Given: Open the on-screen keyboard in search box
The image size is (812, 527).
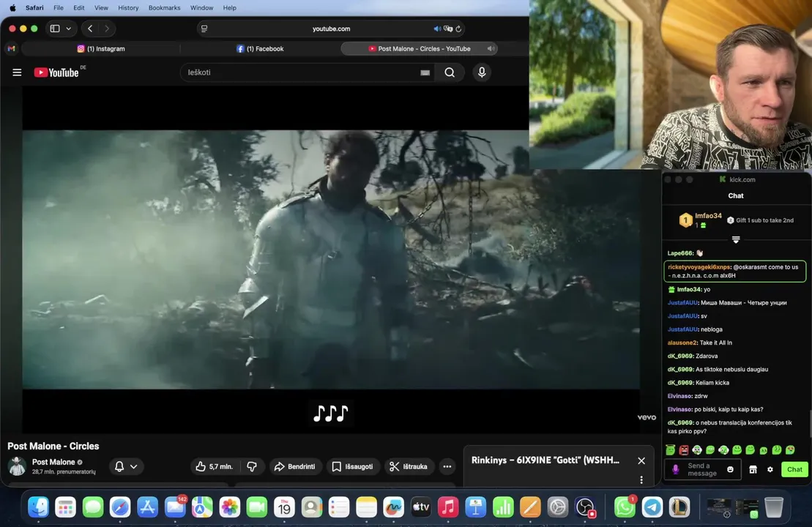Looking at the screenshot, I should 425,73.
